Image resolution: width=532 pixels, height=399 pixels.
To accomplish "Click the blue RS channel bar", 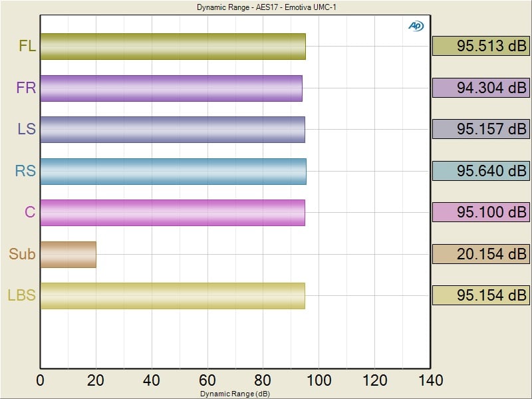I will (173, 171).
